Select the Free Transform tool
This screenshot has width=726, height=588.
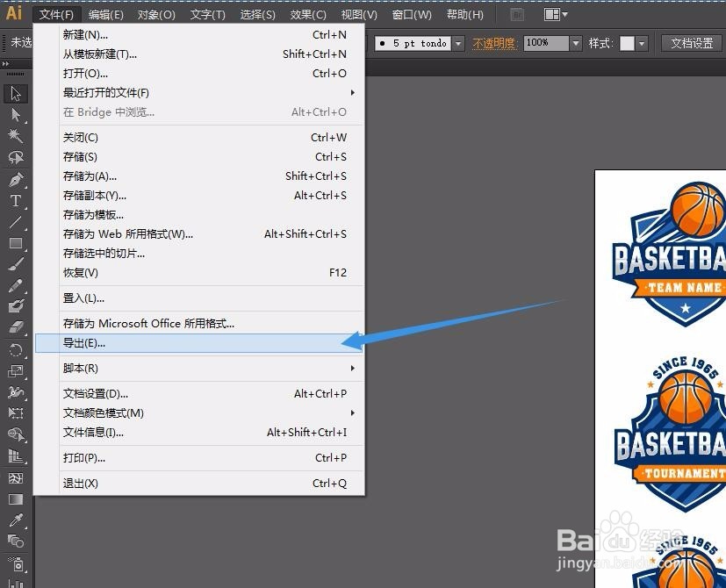[16, 412]
